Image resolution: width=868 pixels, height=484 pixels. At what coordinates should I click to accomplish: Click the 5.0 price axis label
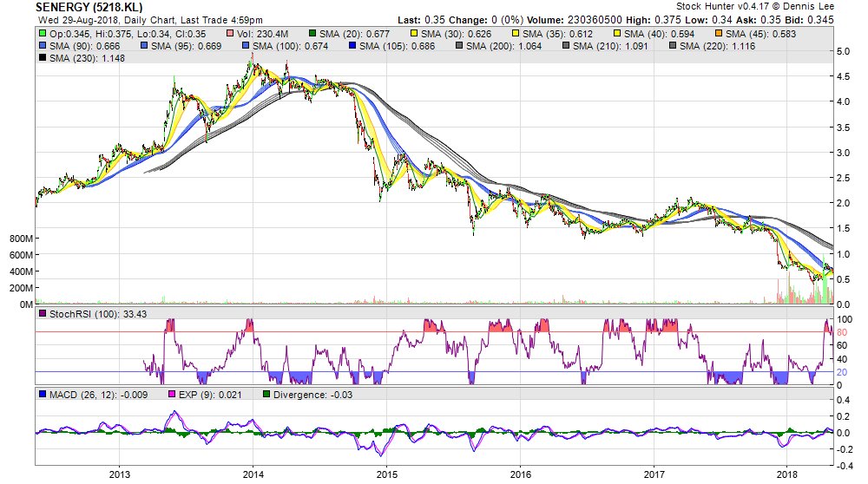[x=843, y=51]
